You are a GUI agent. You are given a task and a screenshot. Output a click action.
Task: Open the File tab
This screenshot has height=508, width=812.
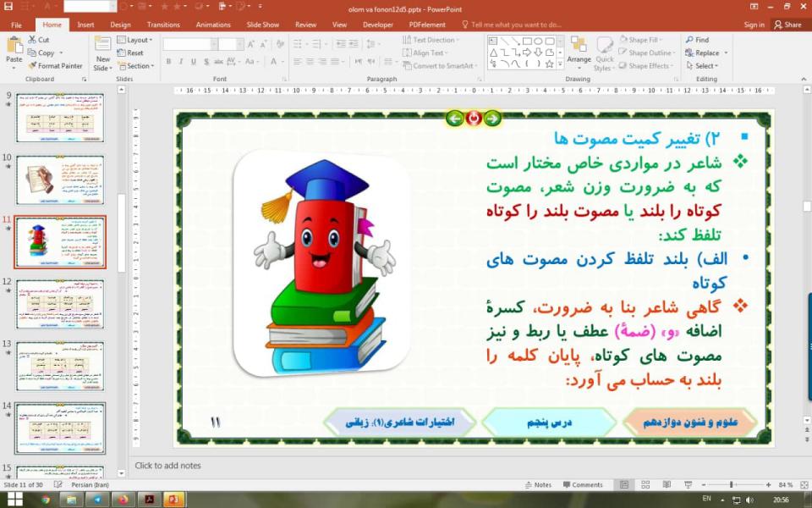[x=16, y=25]
